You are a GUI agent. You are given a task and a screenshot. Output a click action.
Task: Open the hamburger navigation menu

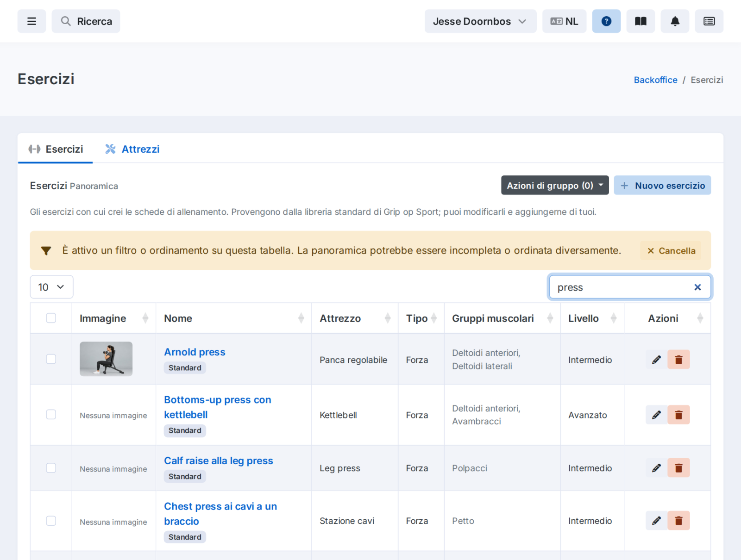31,21
